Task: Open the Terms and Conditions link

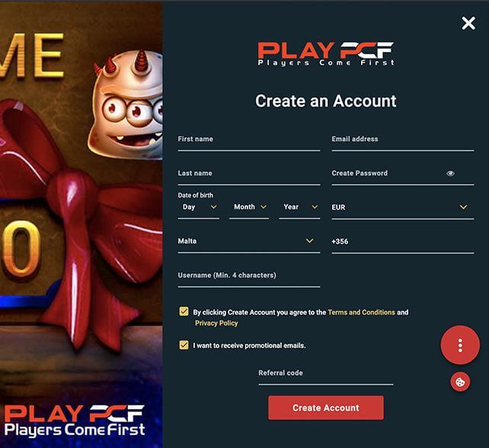Action: pos(362,312)
